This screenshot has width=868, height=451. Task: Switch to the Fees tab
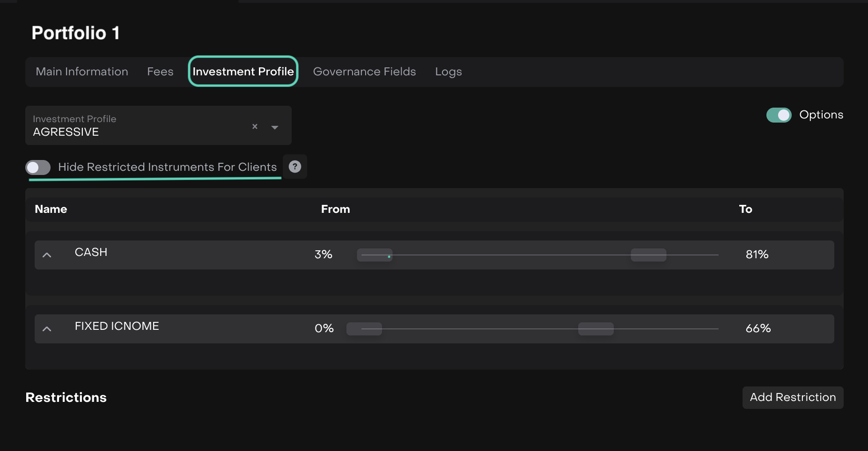coord(160,72)
